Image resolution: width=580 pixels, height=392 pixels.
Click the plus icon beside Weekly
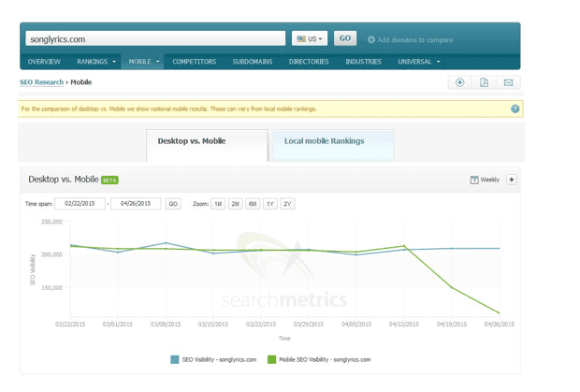(512, 180)
